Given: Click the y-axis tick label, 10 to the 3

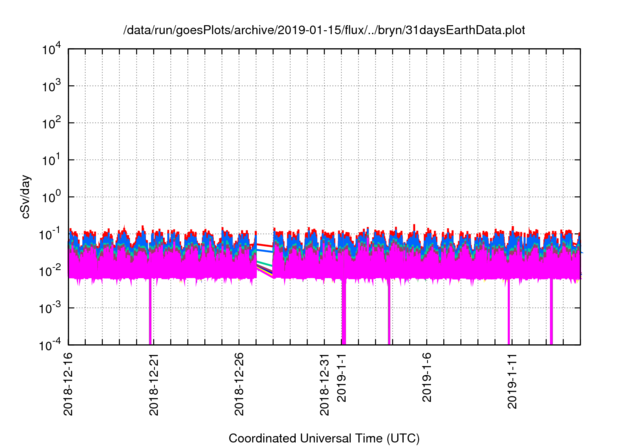Looking at the screenshot, I should 51,86.
